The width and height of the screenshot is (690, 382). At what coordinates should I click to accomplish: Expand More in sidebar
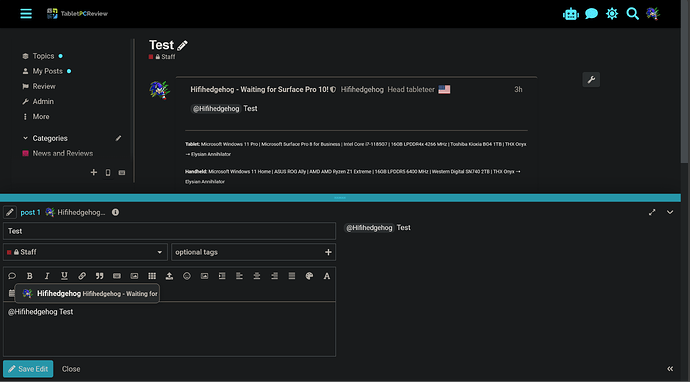[x=36, y=117]
